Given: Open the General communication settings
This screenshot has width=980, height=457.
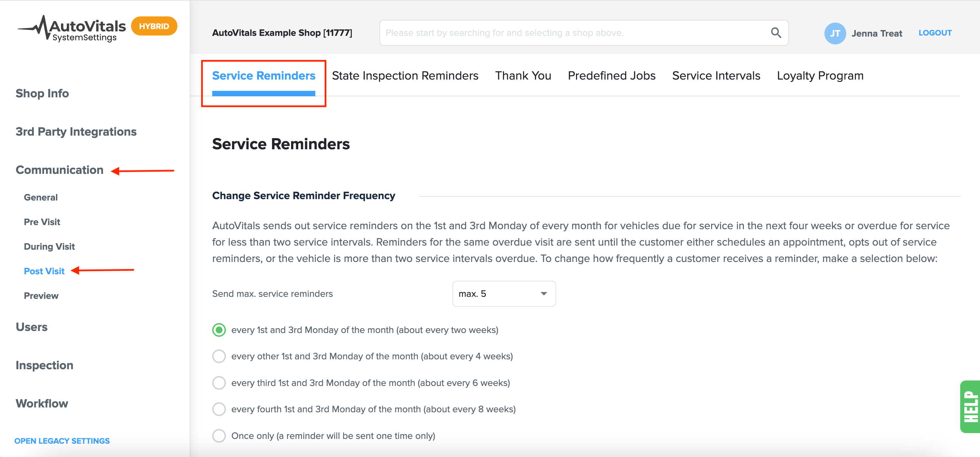Looking at the screenshot, I should click(41, 197).
